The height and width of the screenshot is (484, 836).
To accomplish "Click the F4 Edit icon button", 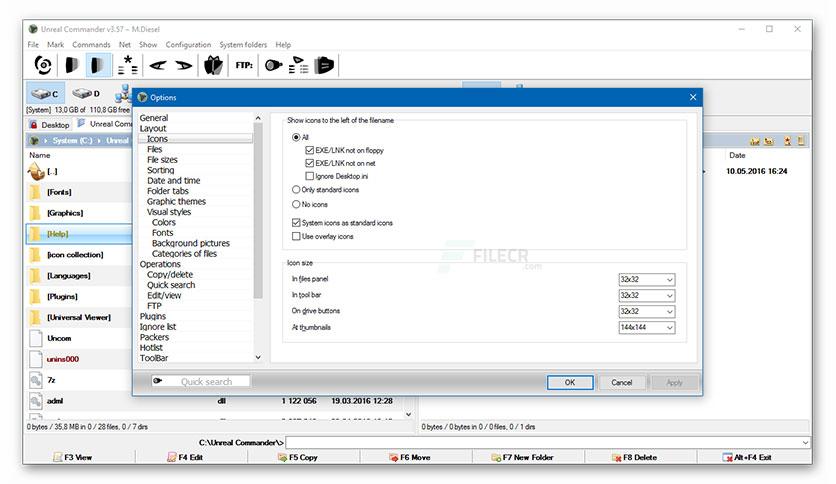I will (172, 457).
